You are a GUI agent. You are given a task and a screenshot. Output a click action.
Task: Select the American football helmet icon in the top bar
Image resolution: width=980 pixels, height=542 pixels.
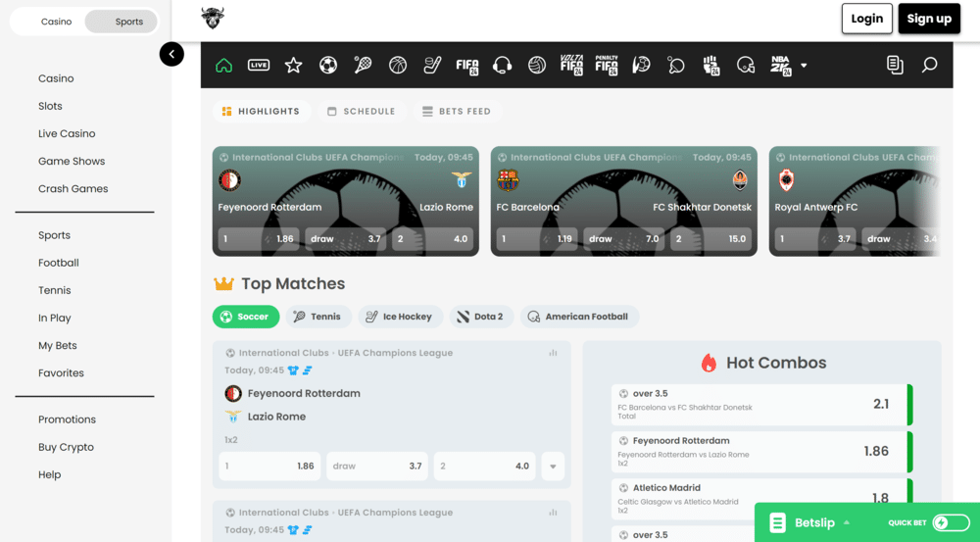click(746, 65)
